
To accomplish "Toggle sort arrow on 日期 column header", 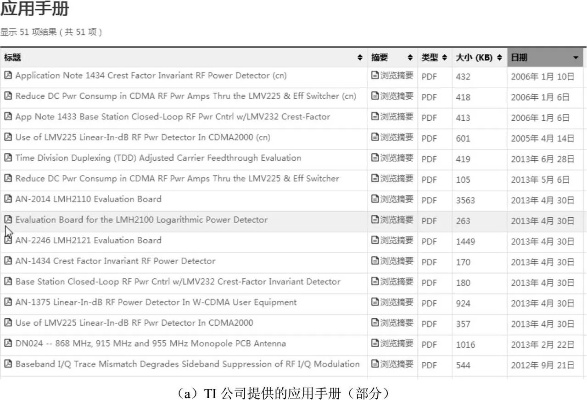I will [x=575, y=58].
